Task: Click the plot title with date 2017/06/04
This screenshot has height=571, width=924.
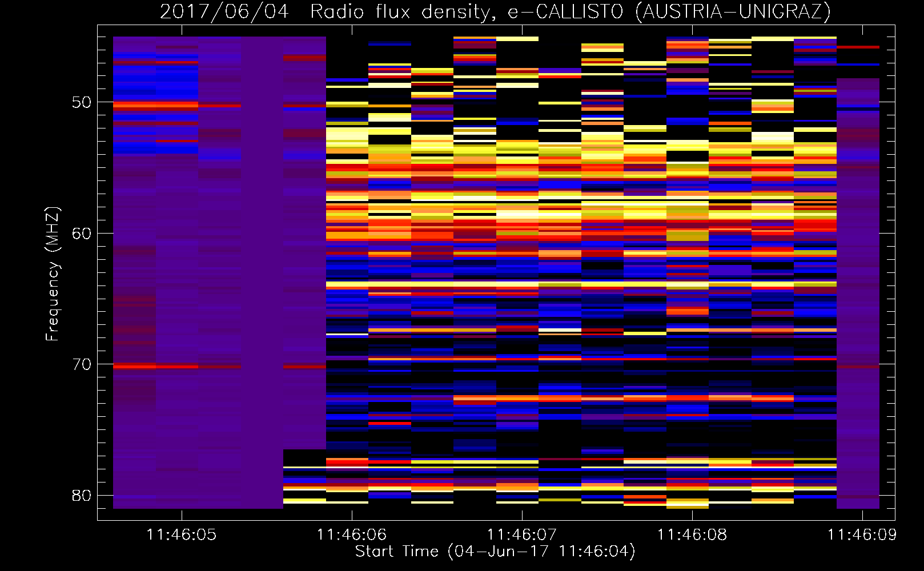Action: [x=495, y=11]
